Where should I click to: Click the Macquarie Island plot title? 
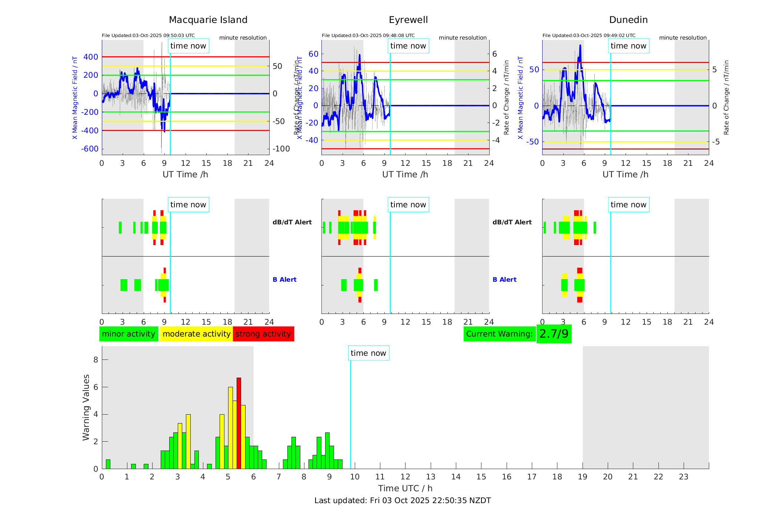[x=208, y=20]
